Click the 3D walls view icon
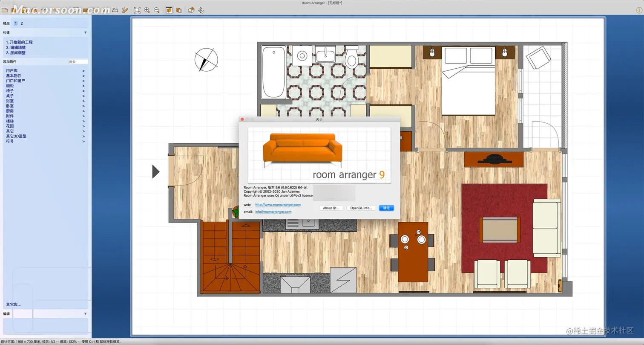Image resolution: width=644 pixels, height=345 pixels. 179,10
